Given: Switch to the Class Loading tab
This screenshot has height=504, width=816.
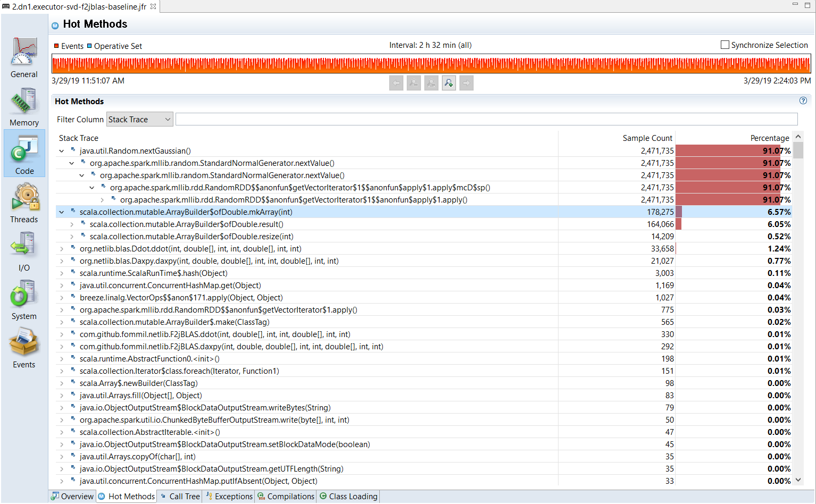Looking at the screenshot, I should tap(348, 496).
